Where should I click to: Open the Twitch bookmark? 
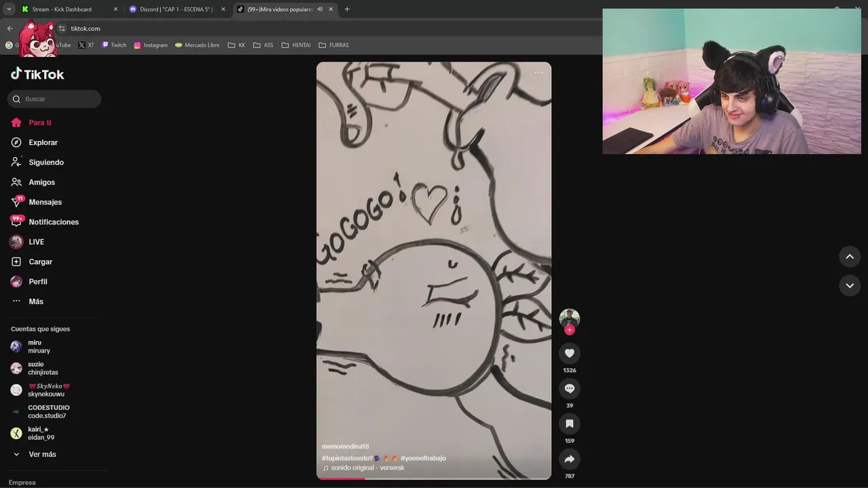click(115, 45)
